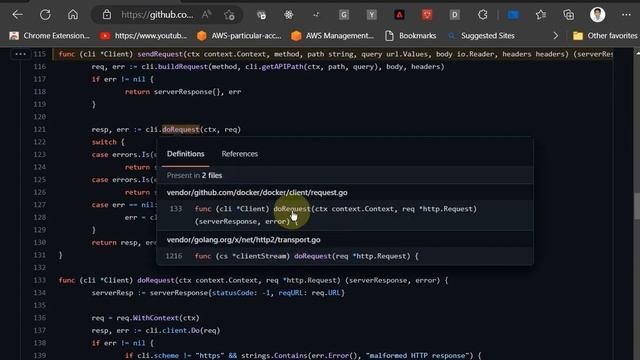Open line 115 ellipsis menu
The height and width of the screenshot is (360, 640).
click(20, 54)
